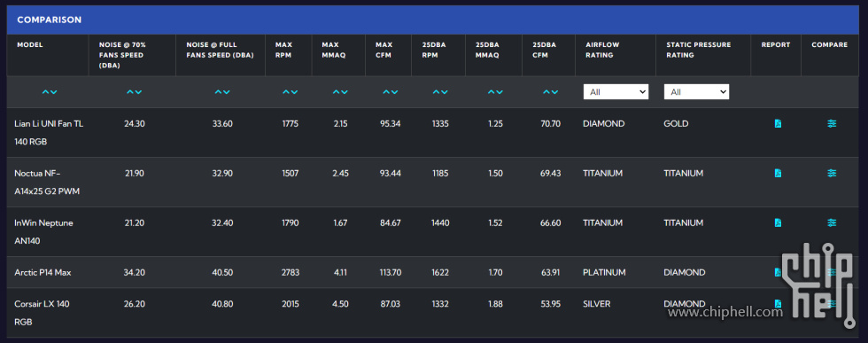The height and width of the screenshot is (343, 868).
Task: Open the Static Pressure Rating filter dropdown
Action: 696,92
